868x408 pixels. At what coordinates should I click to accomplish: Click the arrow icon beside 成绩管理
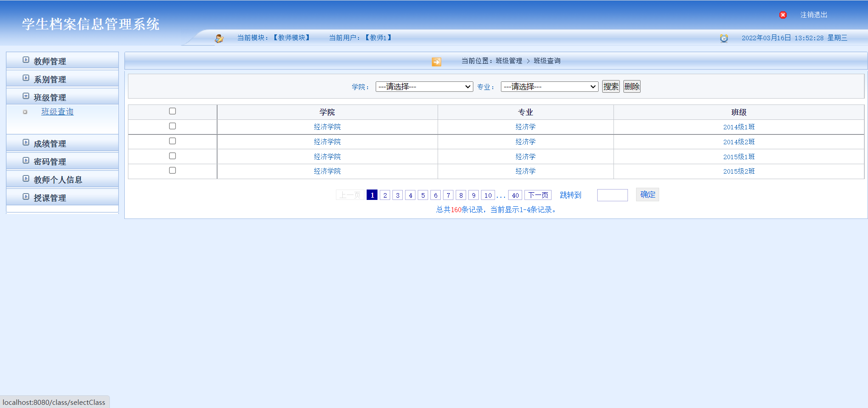[x=26, y=142]
